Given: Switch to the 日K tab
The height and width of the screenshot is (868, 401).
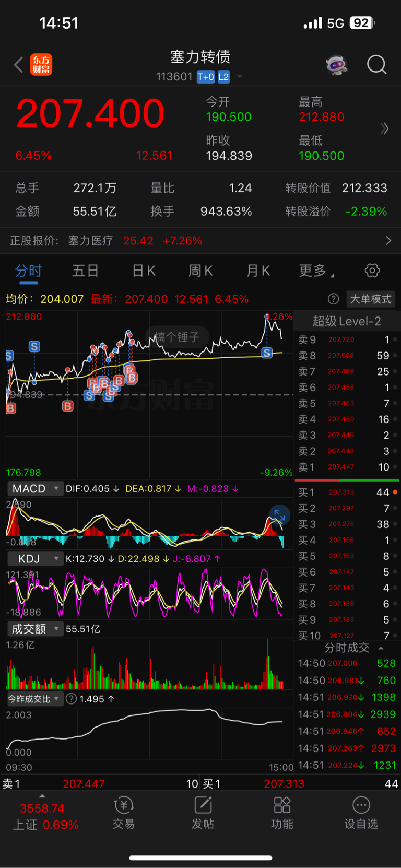Looking at the screenshot, I should (144, 271).
